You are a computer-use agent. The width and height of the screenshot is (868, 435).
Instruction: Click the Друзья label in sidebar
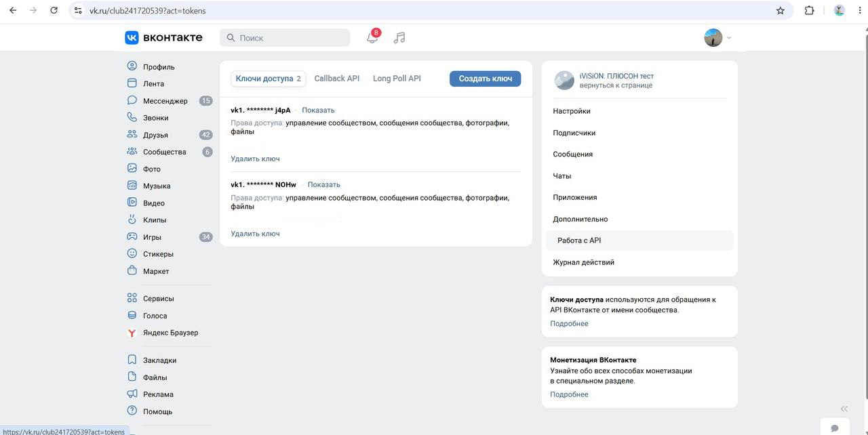click(155, 135)
